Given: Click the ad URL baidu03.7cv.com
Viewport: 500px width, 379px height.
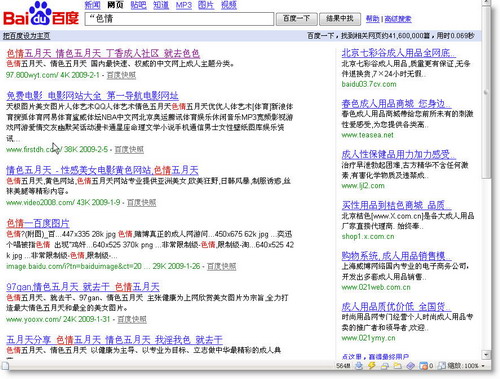Looking at the screenshot, I should tap(369, 84).
